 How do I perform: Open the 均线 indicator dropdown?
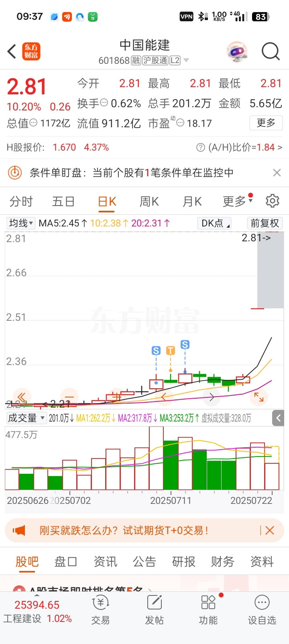point(21,223)
